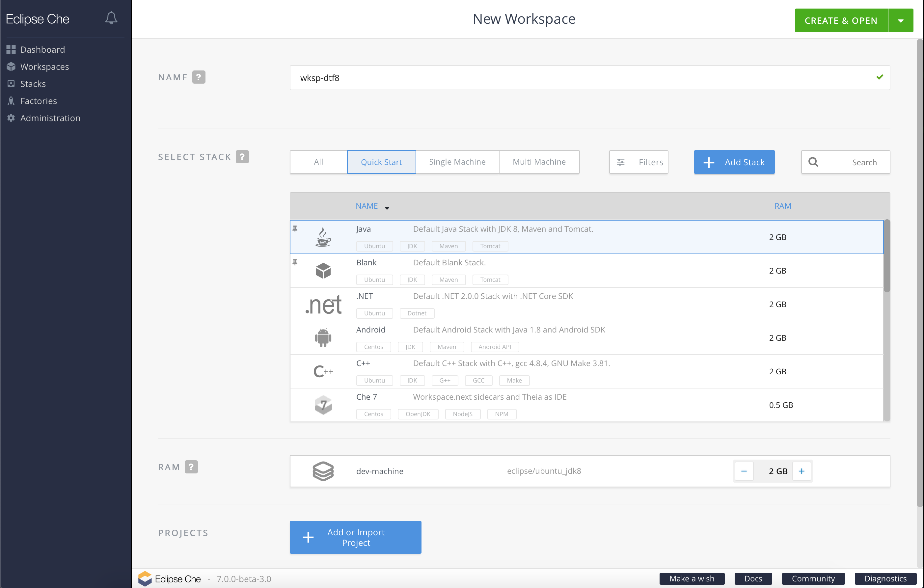This screenshot has width=924, height=588.
Task: Open the Dashboard from the sidebar
Action: [42, 49]
